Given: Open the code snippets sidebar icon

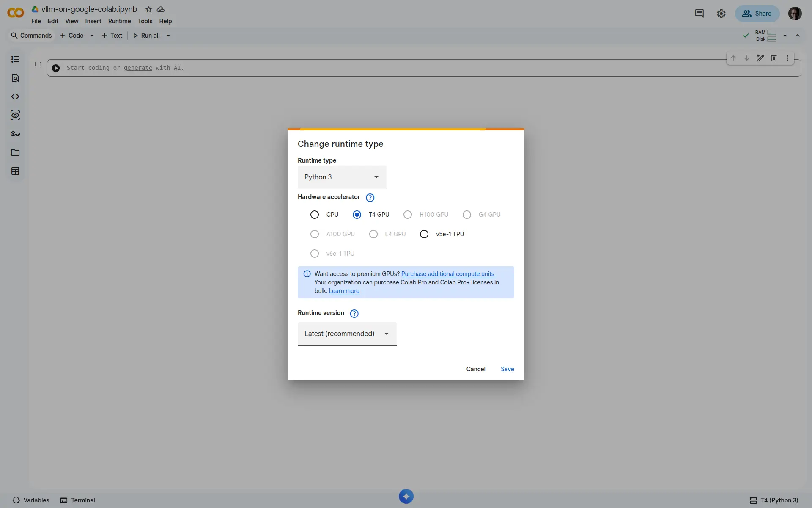Looking at the screenshot, I should 15,97.
